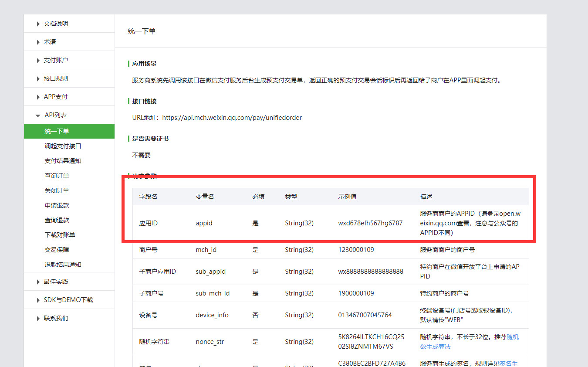Collapse the API列表 section
588x367 pixels.
click(x=55, y=115)
